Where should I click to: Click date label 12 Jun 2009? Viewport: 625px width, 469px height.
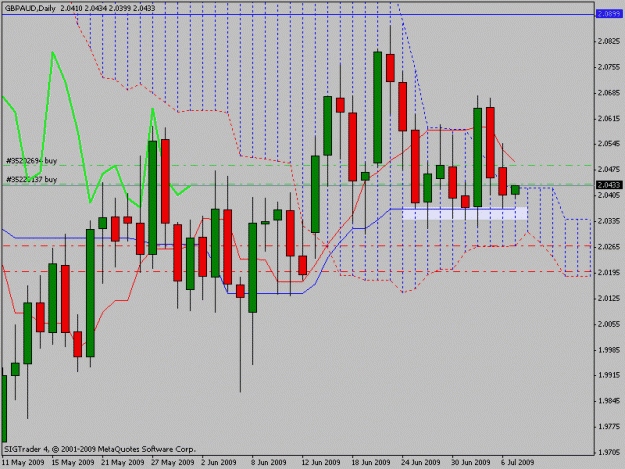click(321, 463)
